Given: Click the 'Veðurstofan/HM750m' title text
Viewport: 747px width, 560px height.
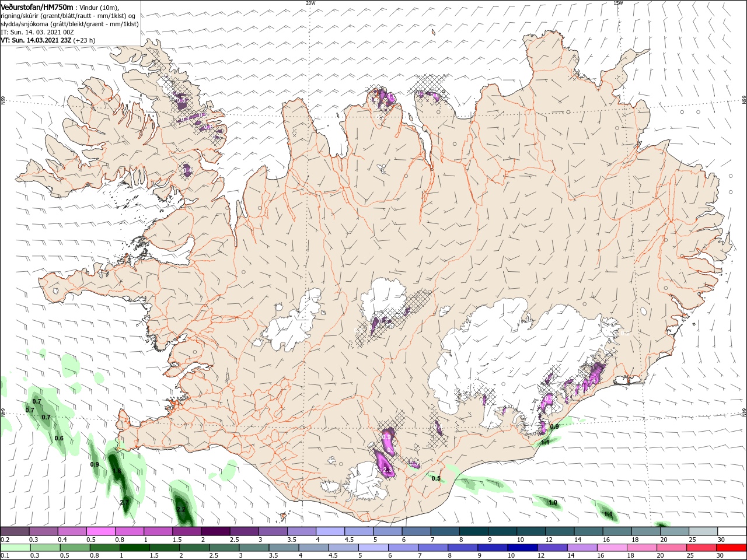Looking at the screenshot, I should pos(37,6).
